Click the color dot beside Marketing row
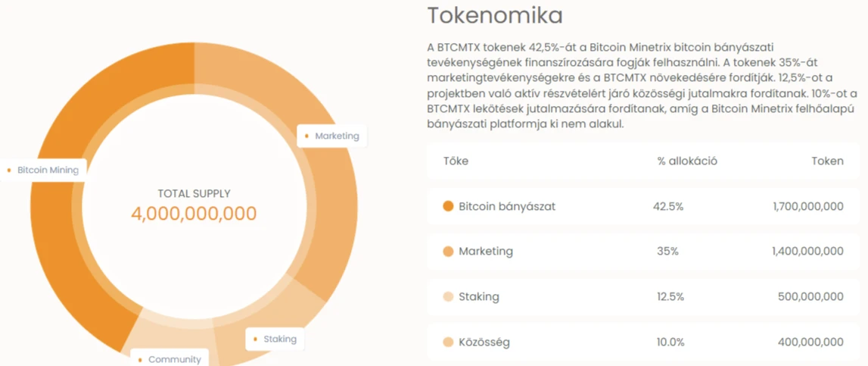The height and width of the screenshot is (366, 868). click(449, 252)
